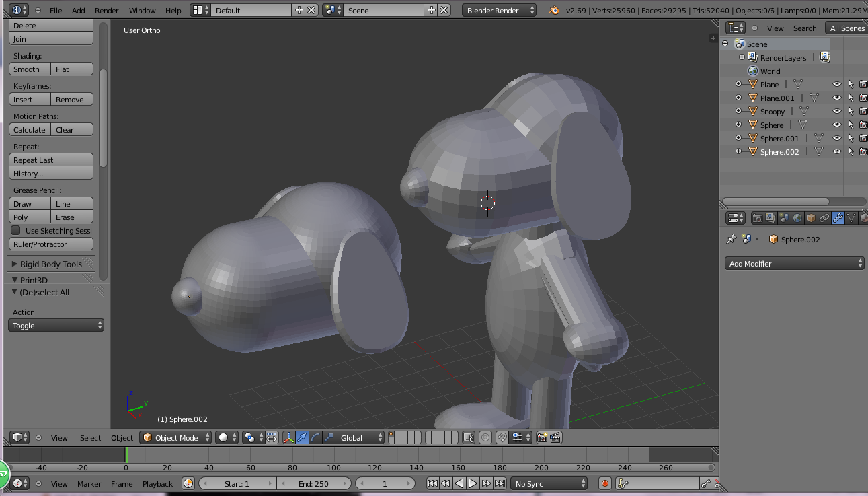Click the Smooth shading button
Image resolution: width=868 pixels, height=496 pixels.
pos(30,69)
